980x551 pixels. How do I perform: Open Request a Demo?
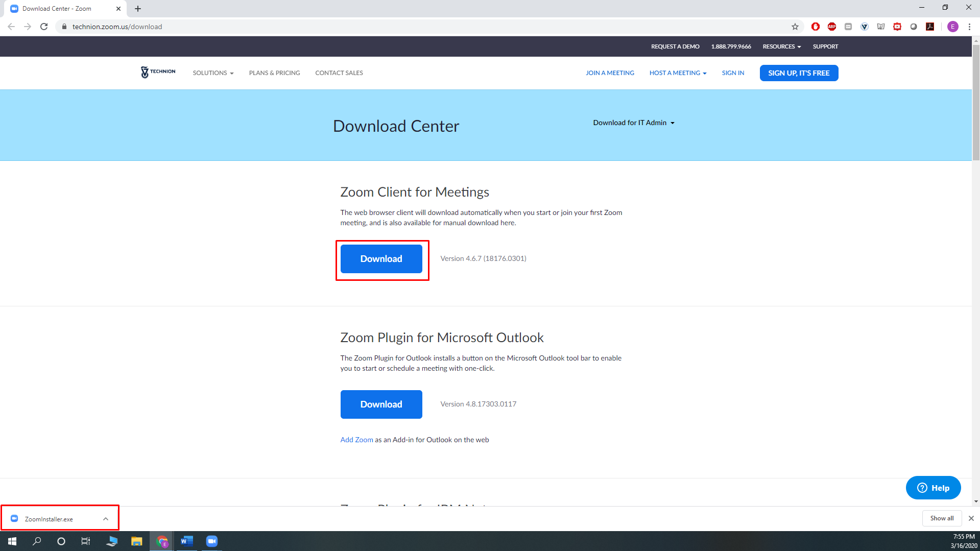coord(675,46)
